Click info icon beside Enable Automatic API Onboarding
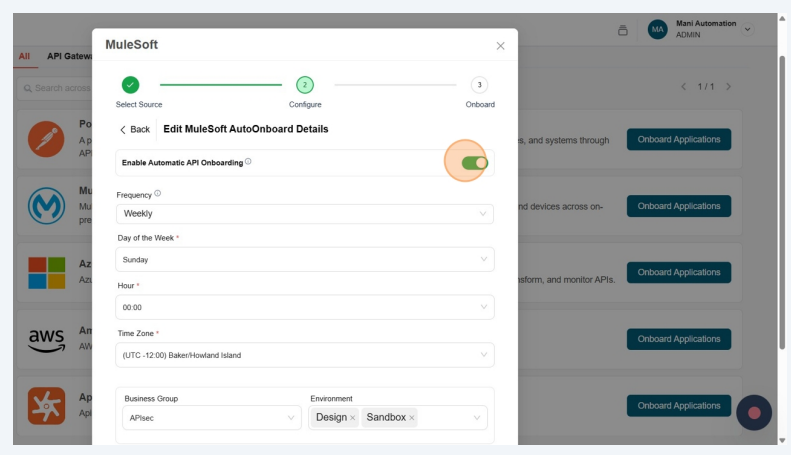 248,162
